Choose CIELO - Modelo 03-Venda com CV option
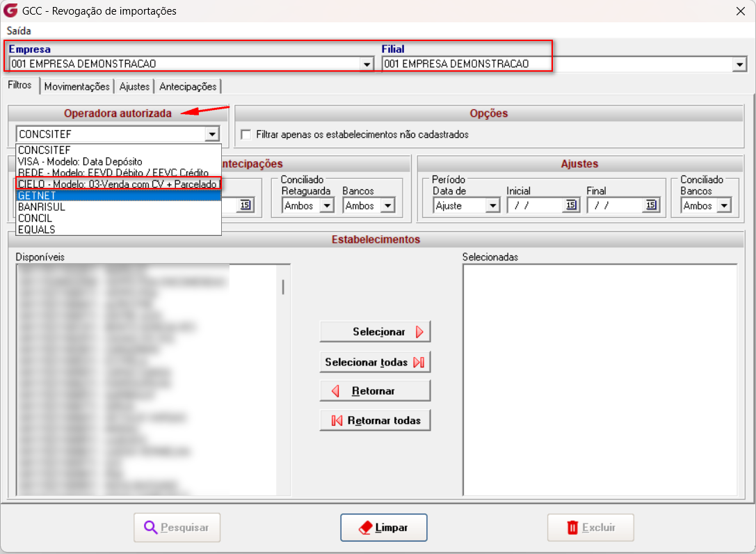 click(x=119, y=184)
